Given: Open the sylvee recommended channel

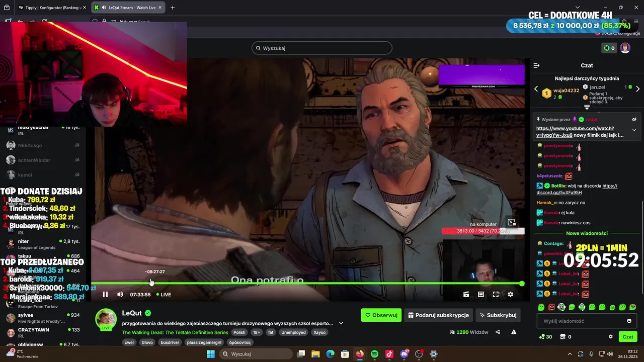Looking at the screenshot, I should (x=43, y=318).
